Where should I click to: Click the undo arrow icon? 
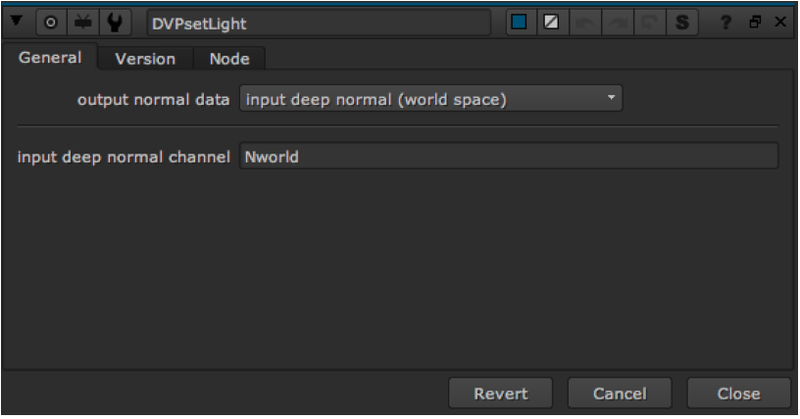585,22
